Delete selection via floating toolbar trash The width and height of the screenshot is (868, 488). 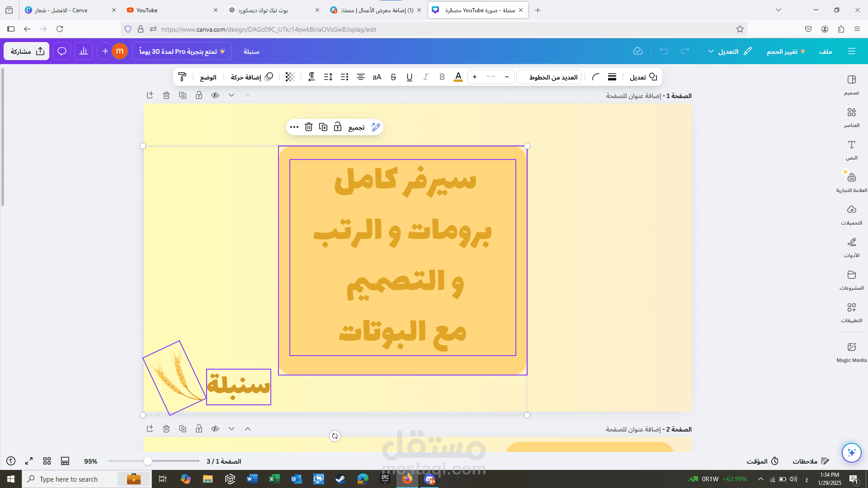click(x=309, y=127)
